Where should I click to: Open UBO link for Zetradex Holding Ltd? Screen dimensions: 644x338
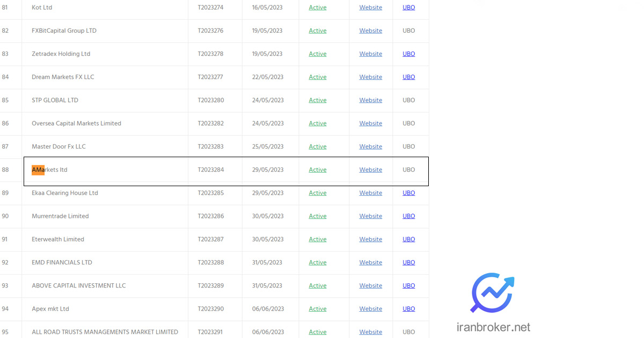409,54
